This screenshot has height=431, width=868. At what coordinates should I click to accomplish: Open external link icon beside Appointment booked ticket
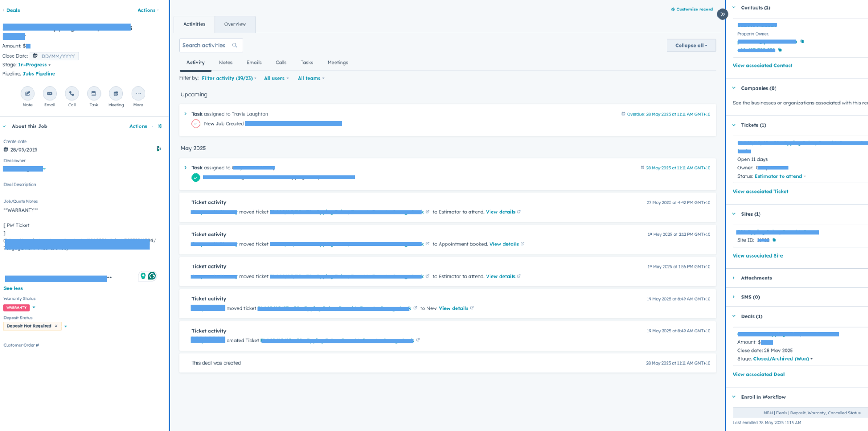click(x=427, y=244)
